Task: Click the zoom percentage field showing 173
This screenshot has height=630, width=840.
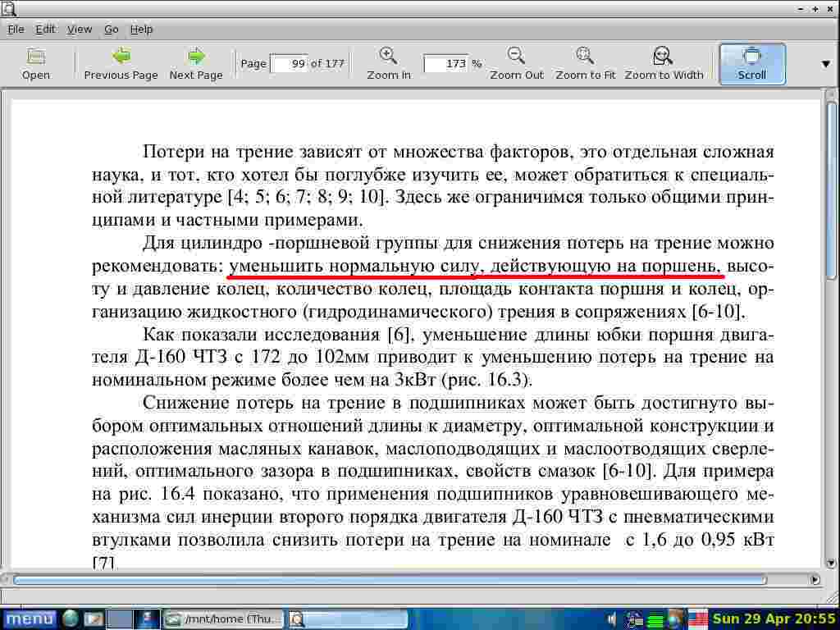Action: click(x=445, y=64)
